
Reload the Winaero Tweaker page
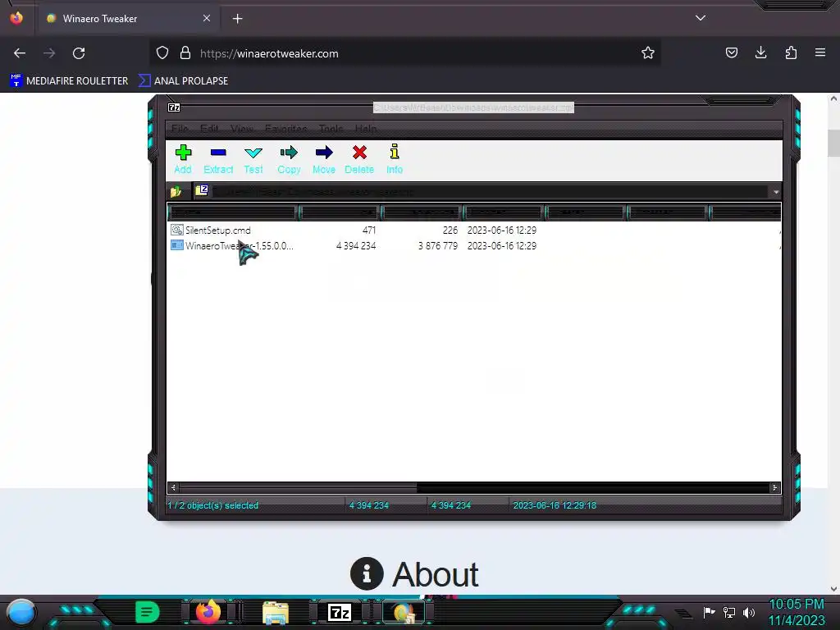79,53
